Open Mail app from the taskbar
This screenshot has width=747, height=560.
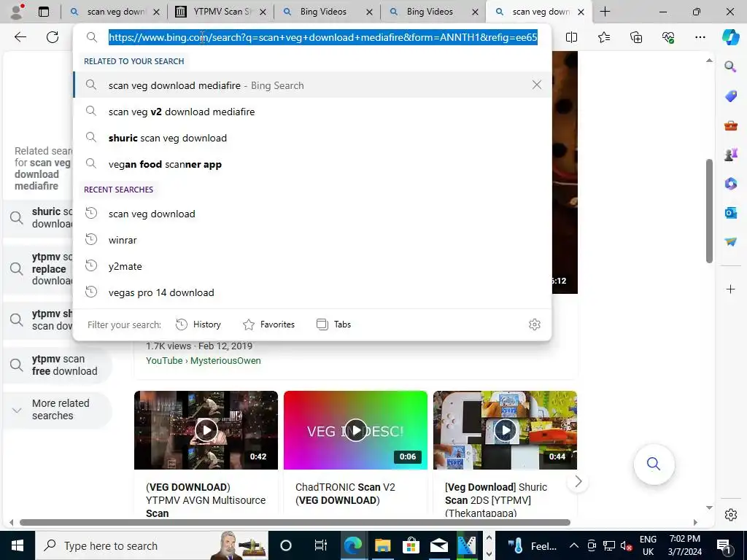(x=438, y=545)
